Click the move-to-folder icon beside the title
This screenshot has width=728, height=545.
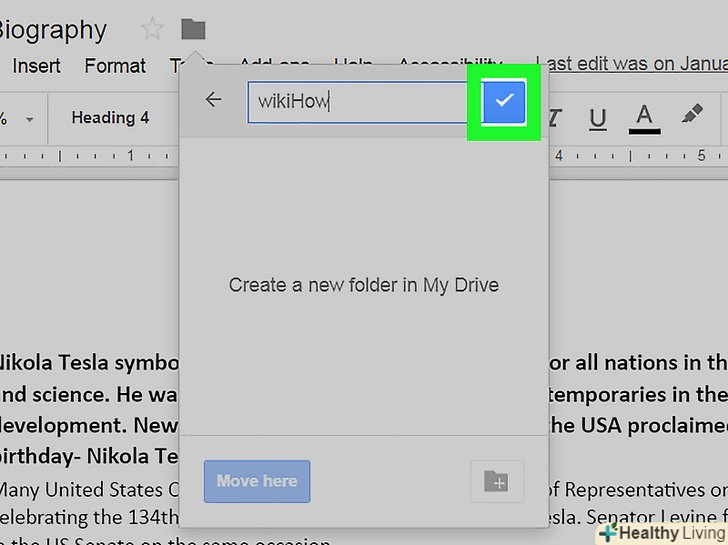pyautogui.click(x=193, y=29)
